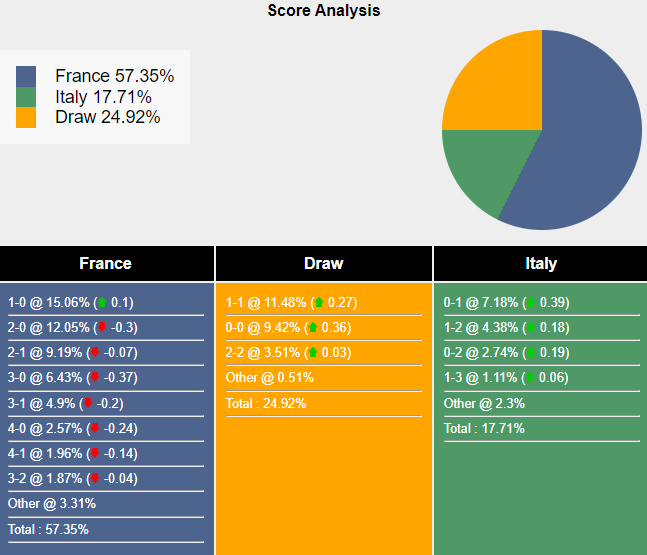Image resolution: width=647 pixels, height=555 pixels.
Task: Select the France column header
Action: (105, 264)
